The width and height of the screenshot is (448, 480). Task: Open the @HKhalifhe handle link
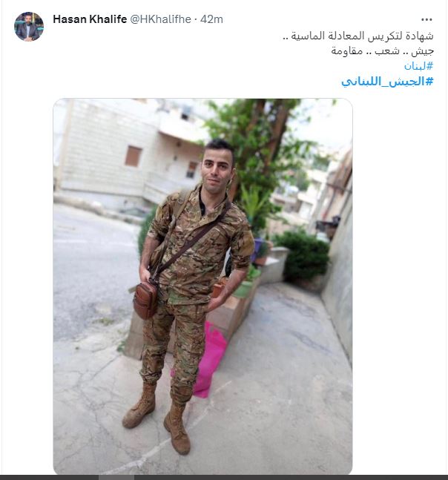coord(161,19)
